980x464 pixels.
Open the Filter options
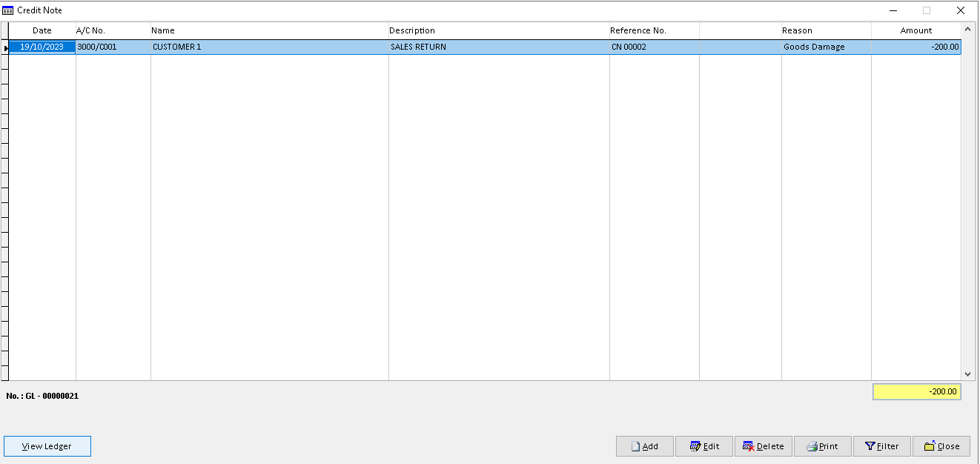(x=882, y=446)
